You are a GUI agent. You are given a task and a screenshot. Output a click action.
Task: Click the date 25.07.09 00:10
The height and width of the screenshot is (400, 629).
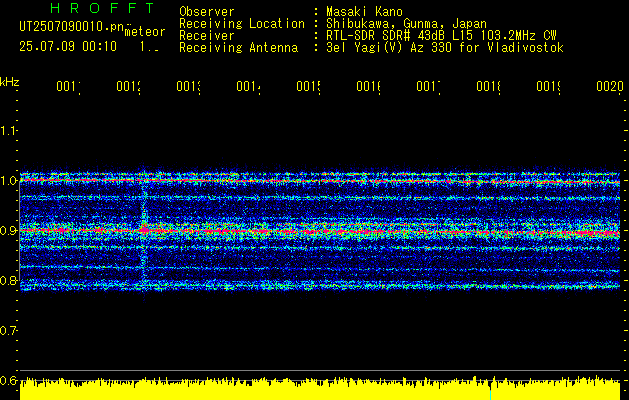coord(68,47)
